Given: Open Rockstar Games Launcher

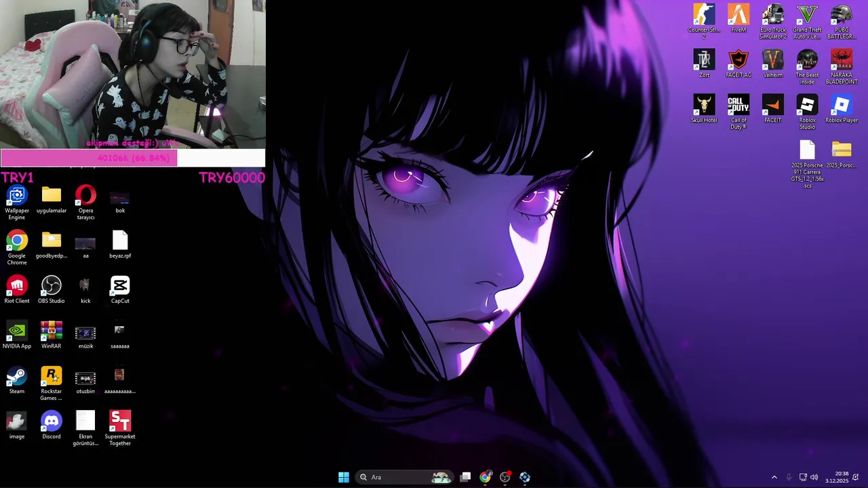Looking at the screenshot, I should [52, 384].
